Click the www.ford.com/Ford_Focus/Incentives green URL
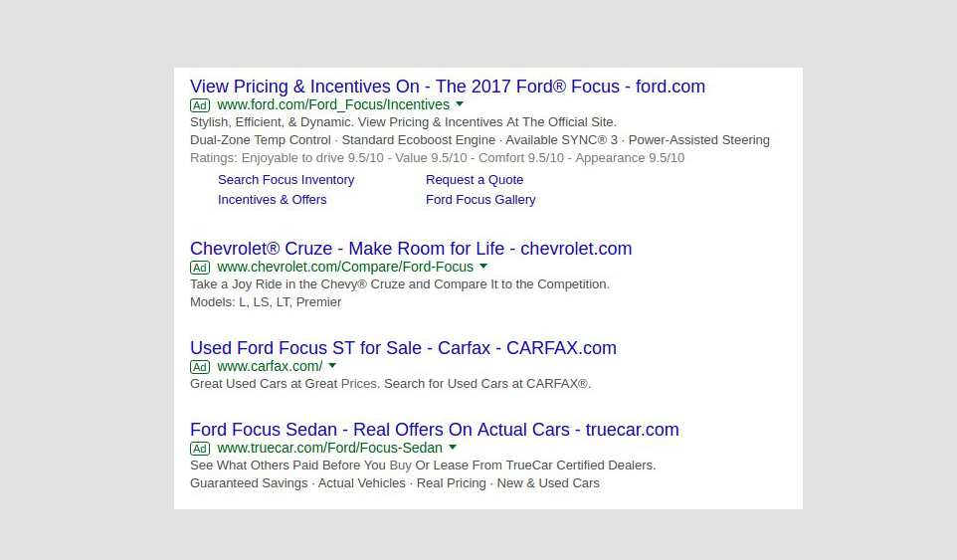 point(333,104)
